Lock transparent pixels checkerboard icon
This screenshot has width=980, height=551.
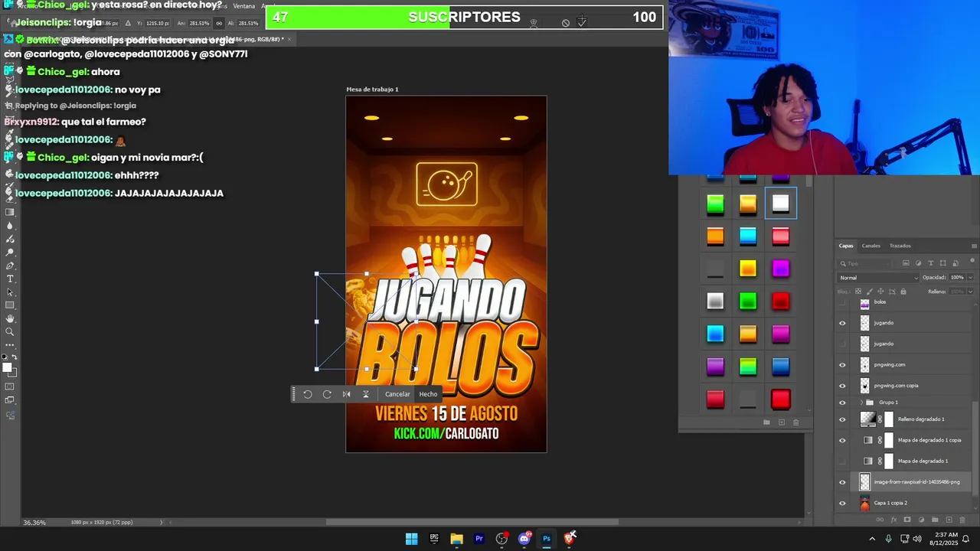(858, 292)
